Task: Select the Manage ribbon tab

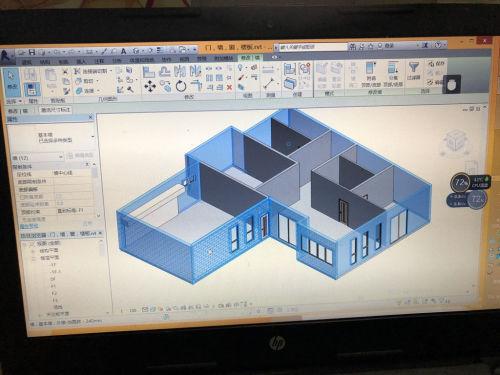Action: pyautogui.click(x=202, y=59)
